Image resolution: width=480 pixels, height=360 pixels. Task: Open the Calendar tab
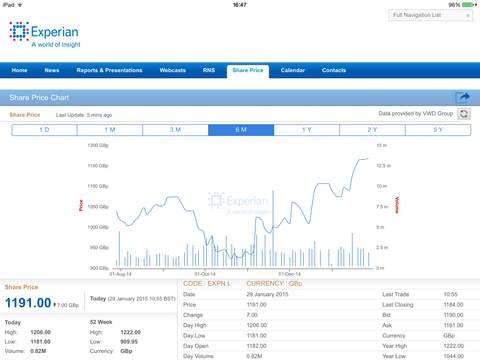pyautogui.click(x=293, y=70)
